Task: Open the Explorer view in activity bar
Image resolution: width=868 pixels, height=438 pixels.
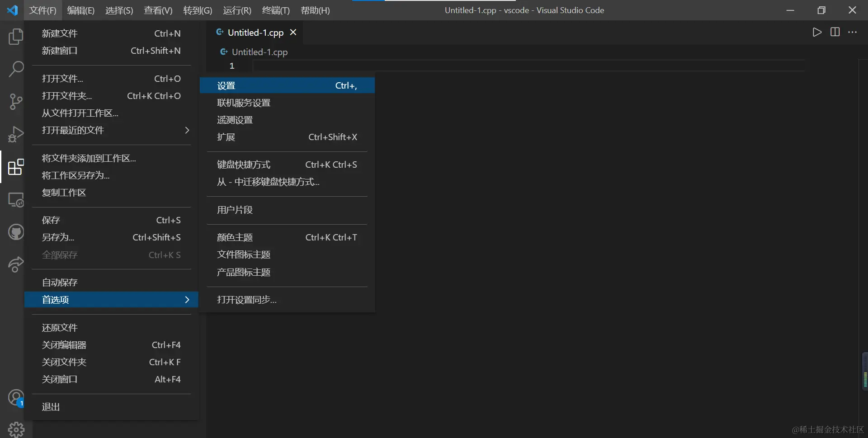Action: (x=16, y=37)
